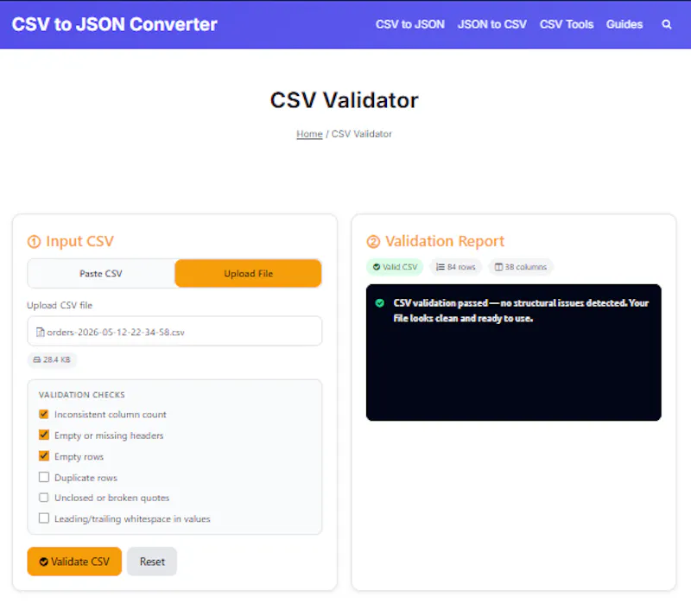Open the search icon in header
691x616 pixels.
pos(666,24)
